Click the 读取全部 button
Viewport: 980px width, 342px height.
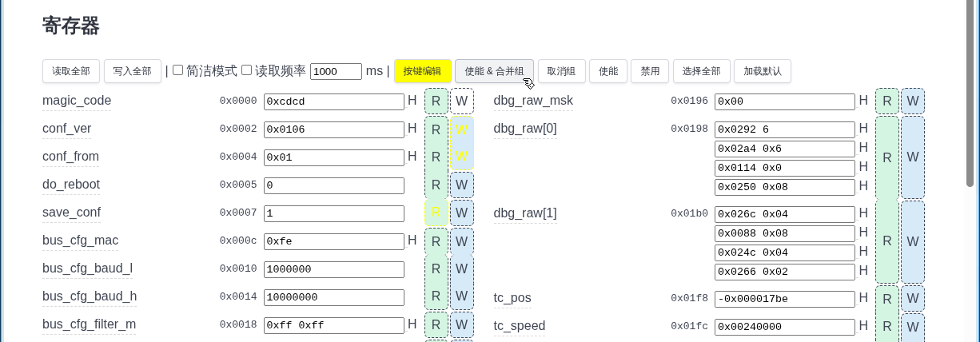(71, 71)
